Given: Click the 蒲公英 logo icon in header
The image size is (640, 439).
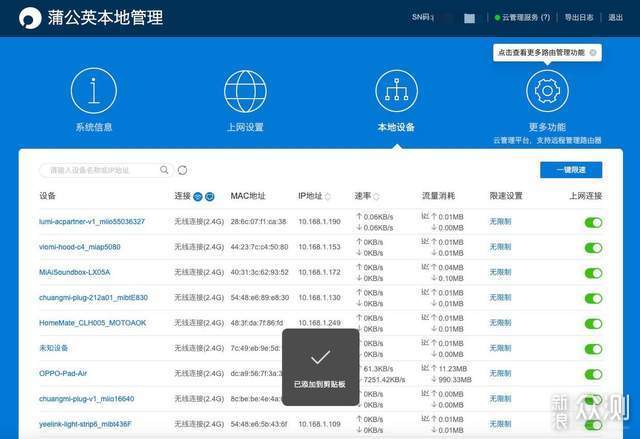Looking at the screenshot, I should click(30, 18).
